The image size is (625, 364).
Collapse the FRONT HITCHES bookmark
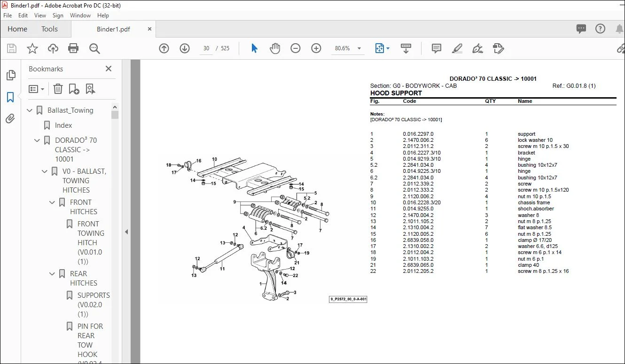[x=53, y=202]
